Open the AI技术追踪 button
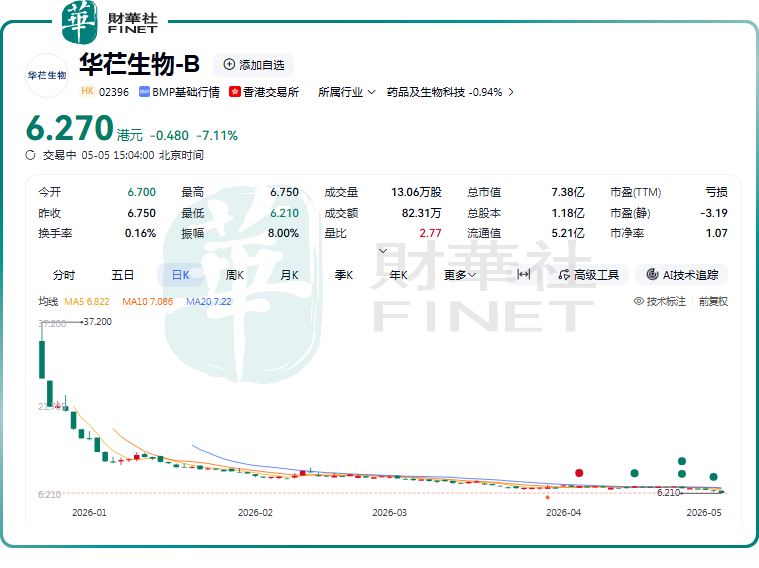The width and height of the screenshot is (759, 568). 682,275
